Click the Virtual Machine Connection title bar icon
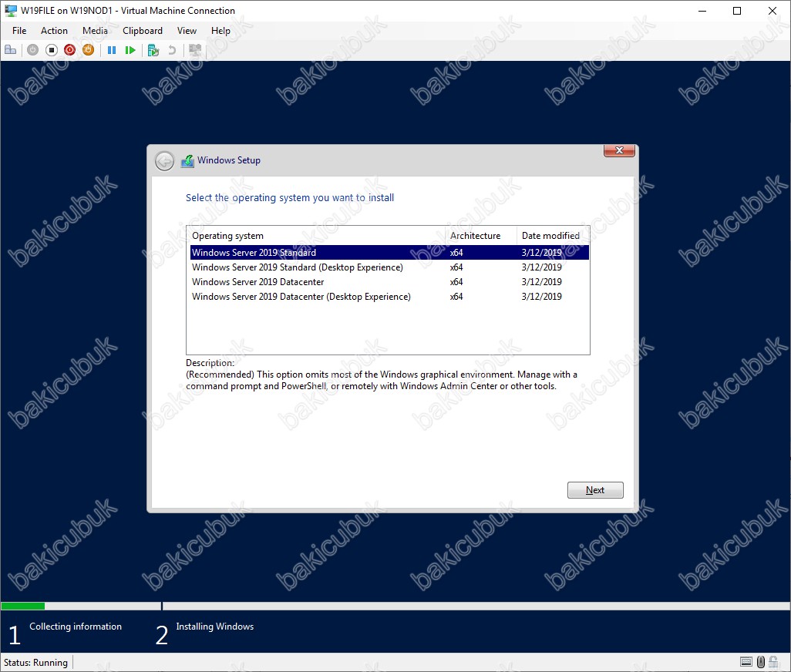 tap(11, 11)
